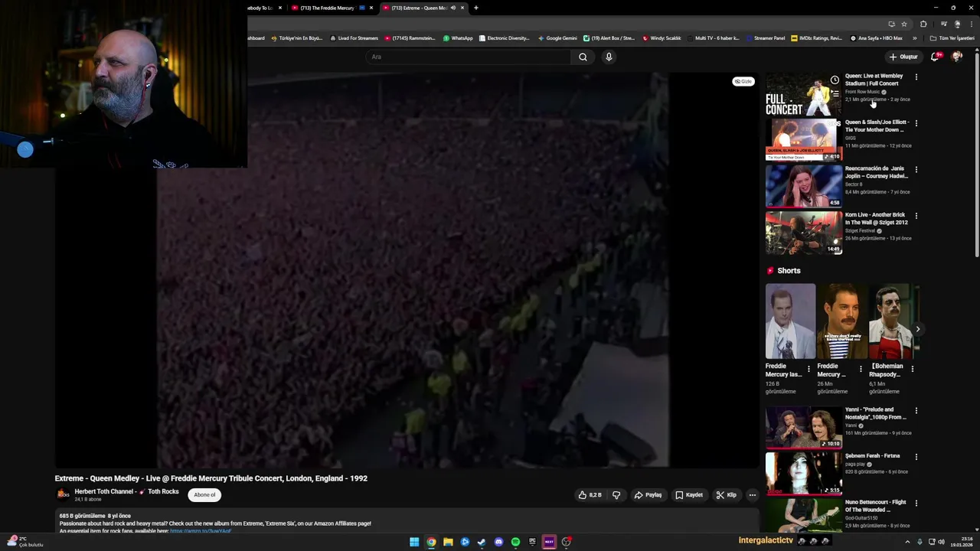Open the YouTube account avatar menu

[x=957, y=57]
